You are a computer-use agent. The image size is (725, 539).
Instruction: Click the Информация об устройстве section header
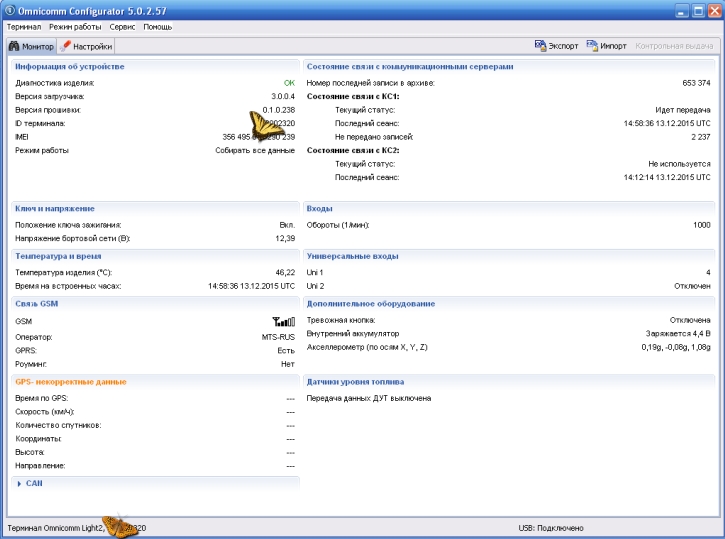pos(70,66)
